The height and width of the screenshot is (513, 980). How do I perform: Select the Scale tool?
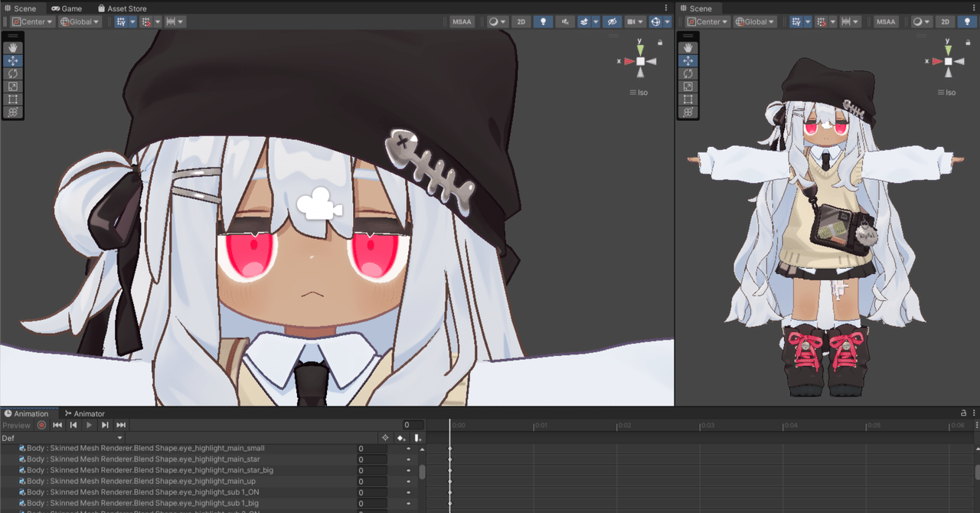[12, 86]
